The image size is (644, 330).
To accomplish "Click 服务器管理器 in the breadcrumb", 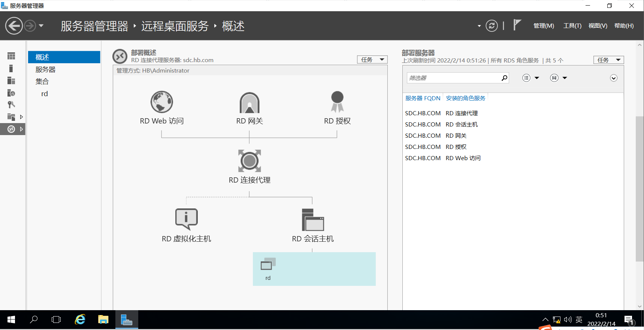I will pyautogui.click(x=94, y=26).
